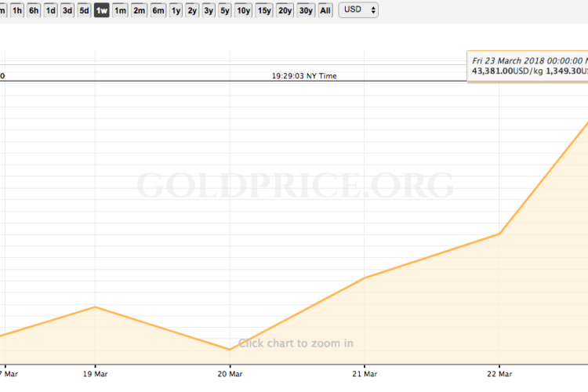588x392 pixels.
Task: Select 2y chart period
Action: (x=192, y=10)
